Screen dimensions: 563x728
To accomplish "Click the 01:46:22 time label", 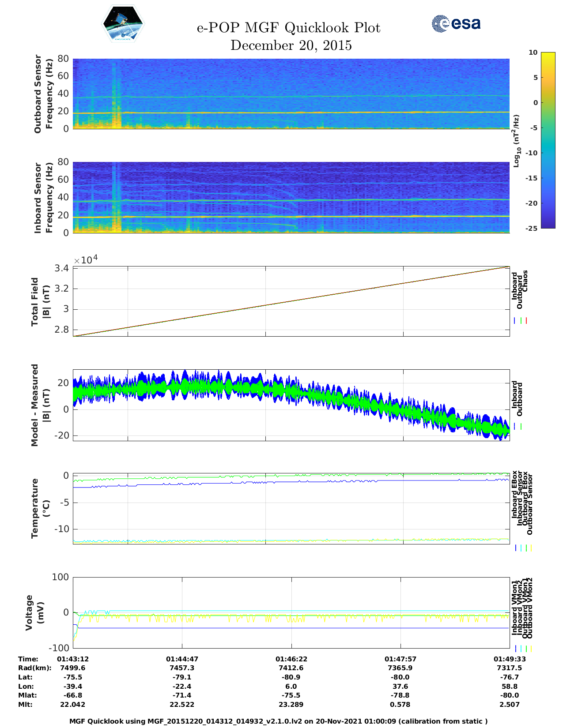I will (x=291, y=659).
